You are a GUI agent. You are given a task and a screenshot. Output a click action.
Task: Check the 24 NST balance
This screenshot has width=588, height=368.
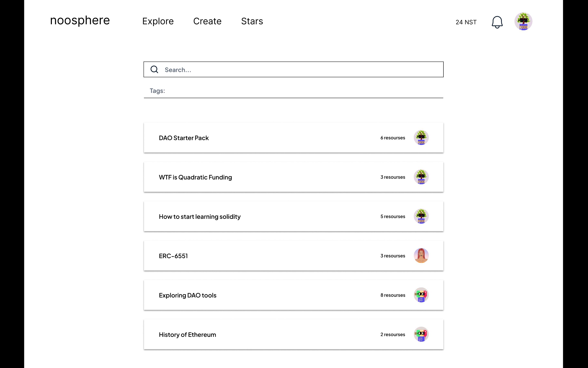click(466, 22)
